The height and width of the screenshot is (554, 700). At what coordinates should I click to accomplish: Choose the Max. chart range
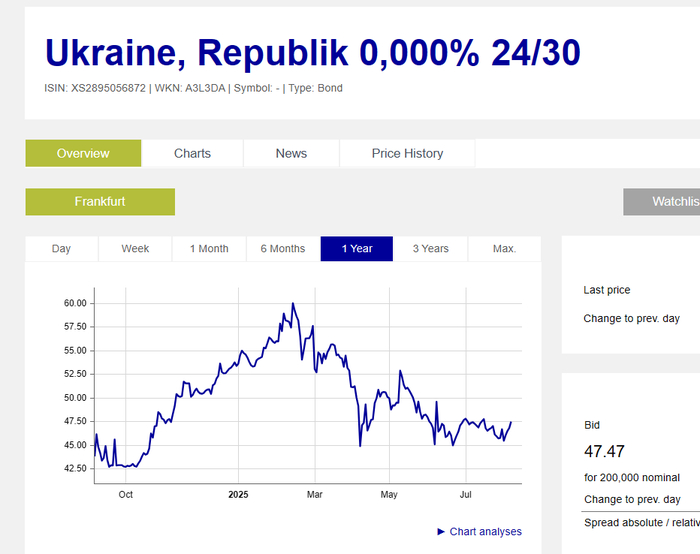pyautogui.click(x=504, y=248)
